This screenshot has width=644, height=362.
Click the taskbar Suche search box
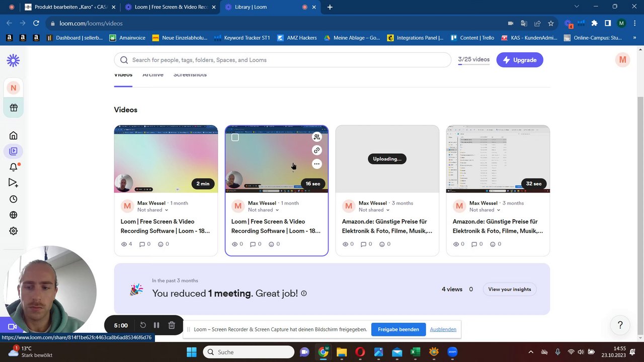[249, 352]
